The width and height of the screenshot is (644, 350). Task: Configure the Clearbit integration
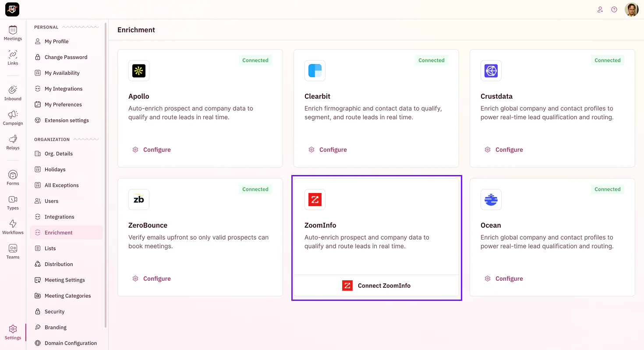328,150
